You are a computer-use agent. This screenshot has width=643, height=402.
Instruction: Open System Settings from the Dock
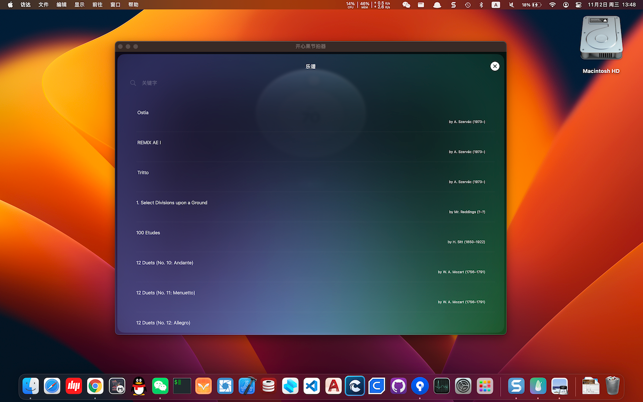(463, 386)
